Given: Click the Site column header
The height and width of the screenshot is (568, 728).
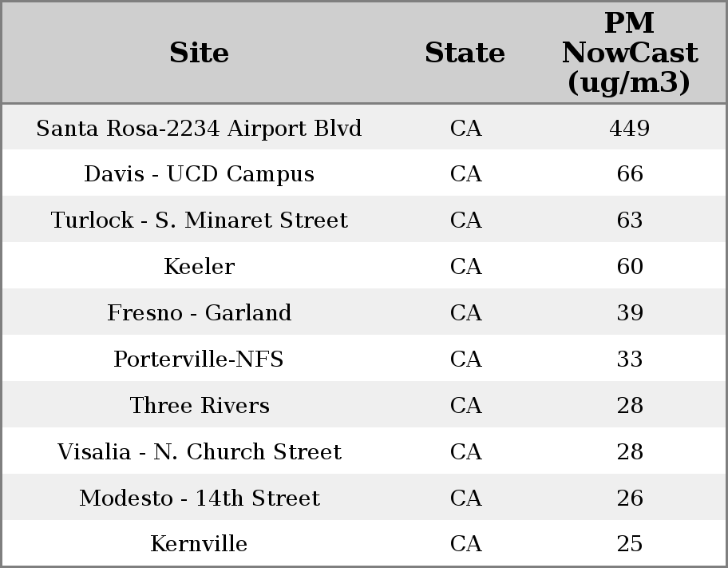Looking at the screenshot, I should pyautogui.click(x=199, y=53).
